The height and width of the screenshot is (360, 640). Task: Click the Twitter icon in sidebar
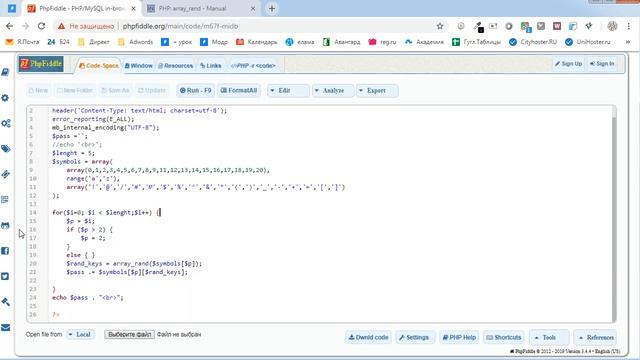click(5, 276)
